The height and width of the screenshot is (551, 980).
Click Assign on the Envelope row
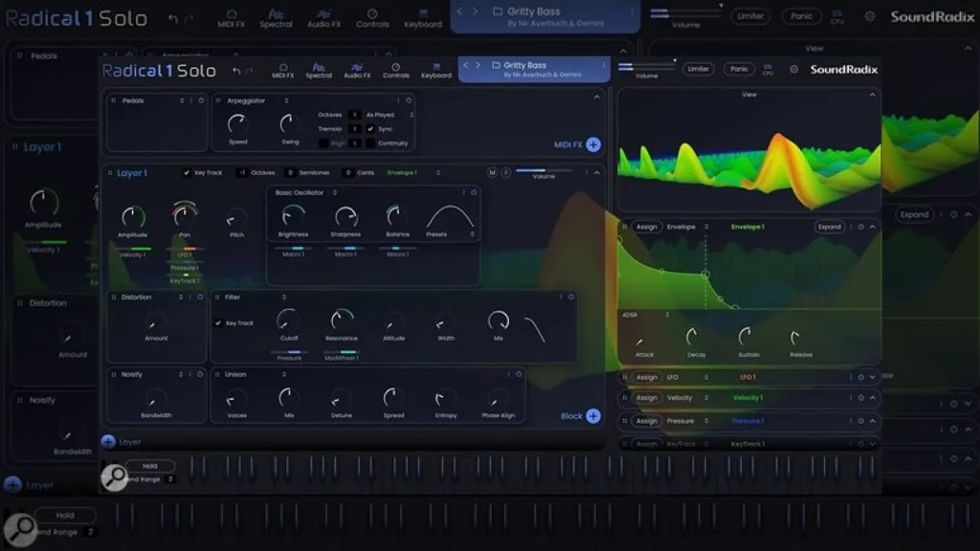coord(646,227)
